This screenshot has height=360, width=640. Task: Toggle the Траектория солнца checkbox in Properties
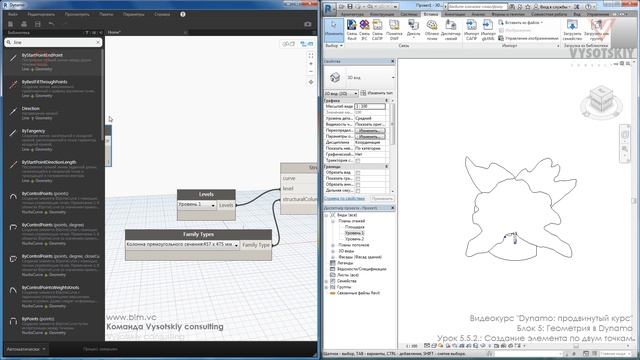[x=358, y=160]
